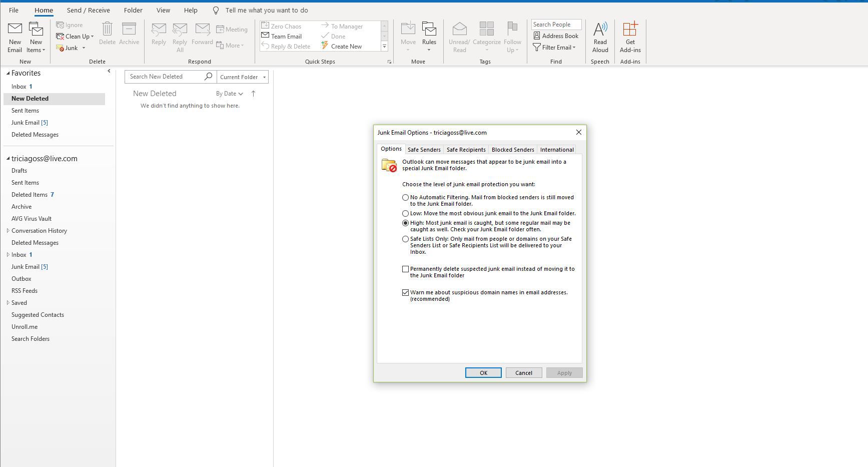Click the Search People field
The height and width of the screenshot is (467, 868).
click(556, 25)
